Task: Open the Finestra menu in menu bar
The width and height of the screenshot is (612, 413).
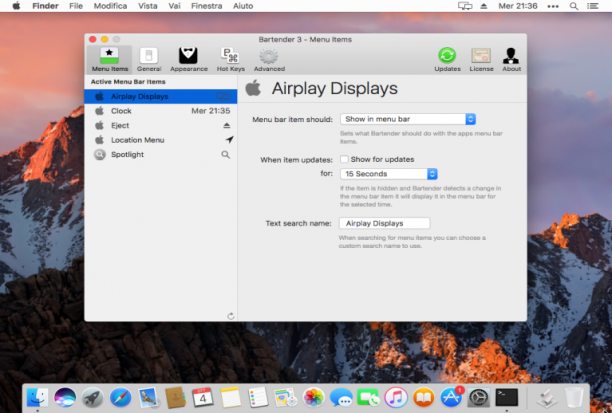Action: click(x=206, y=6)
